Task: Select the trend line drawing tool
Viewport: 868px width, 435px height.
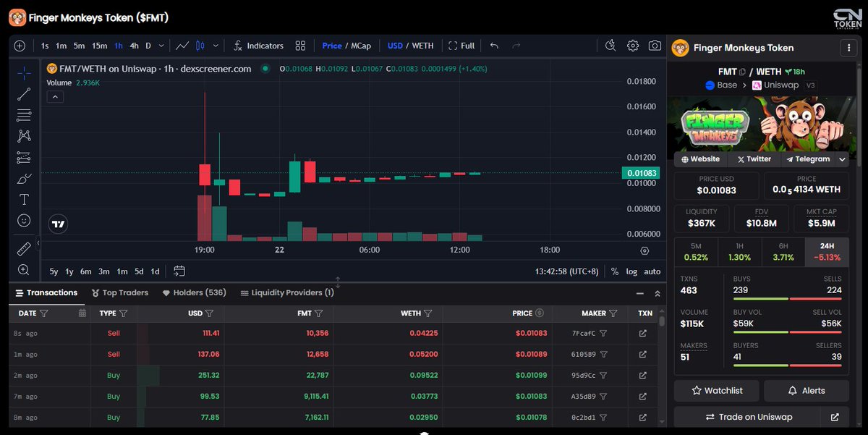Action: 24,93
